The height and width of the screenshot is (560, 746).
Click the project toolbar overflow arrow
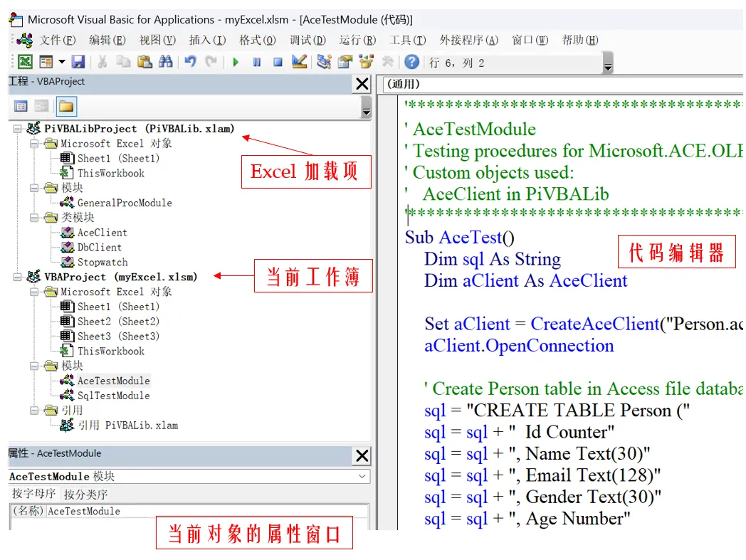[366, 107]
